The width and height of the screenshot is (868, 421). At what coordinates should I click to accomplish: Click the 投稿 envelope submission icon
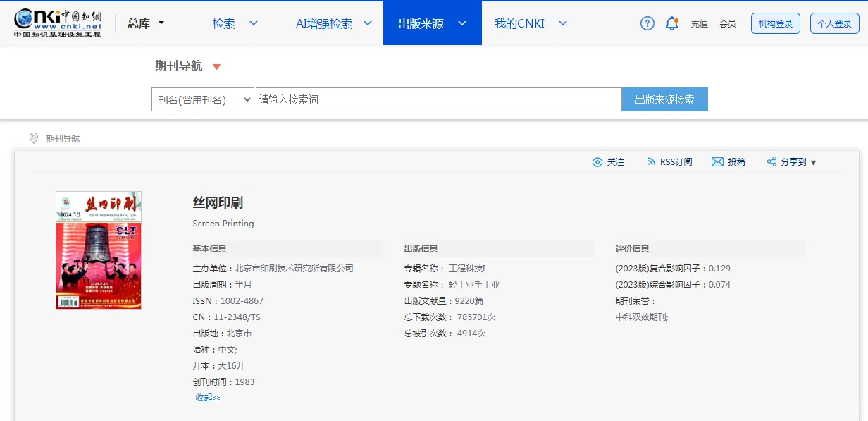717,161
